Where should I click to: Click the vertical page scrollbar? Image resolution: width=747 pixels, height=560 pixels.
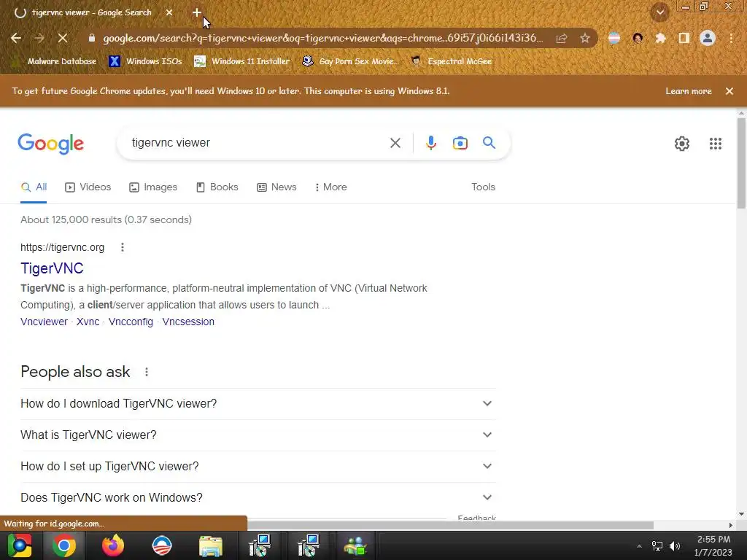(741, 163)
